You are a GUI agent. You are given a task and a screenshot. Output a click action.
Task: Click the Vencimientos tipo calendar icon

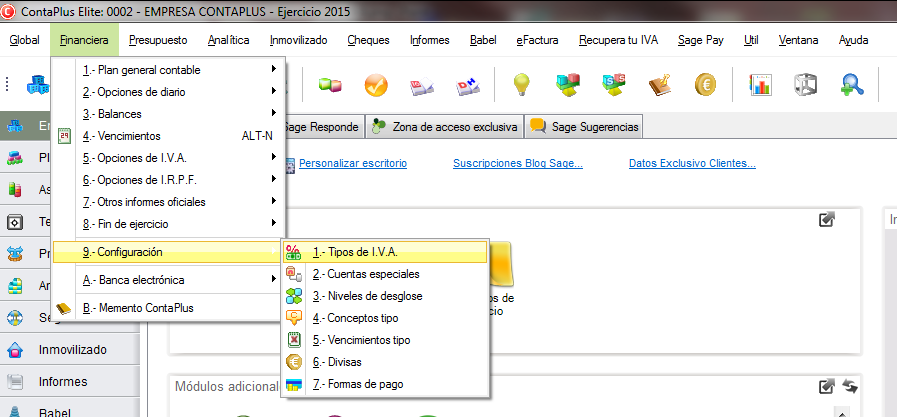coord(293,340)
